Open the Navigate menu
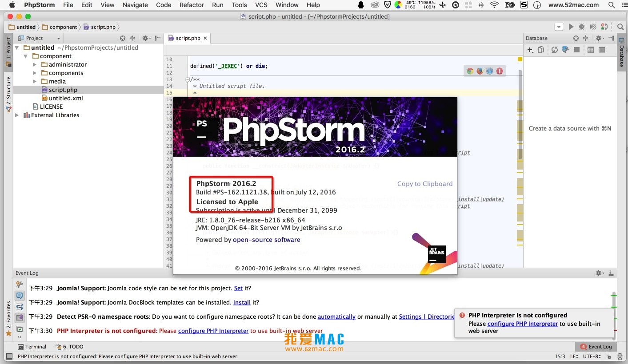Screen dimensions: 628x364 [x=135, y=5]
